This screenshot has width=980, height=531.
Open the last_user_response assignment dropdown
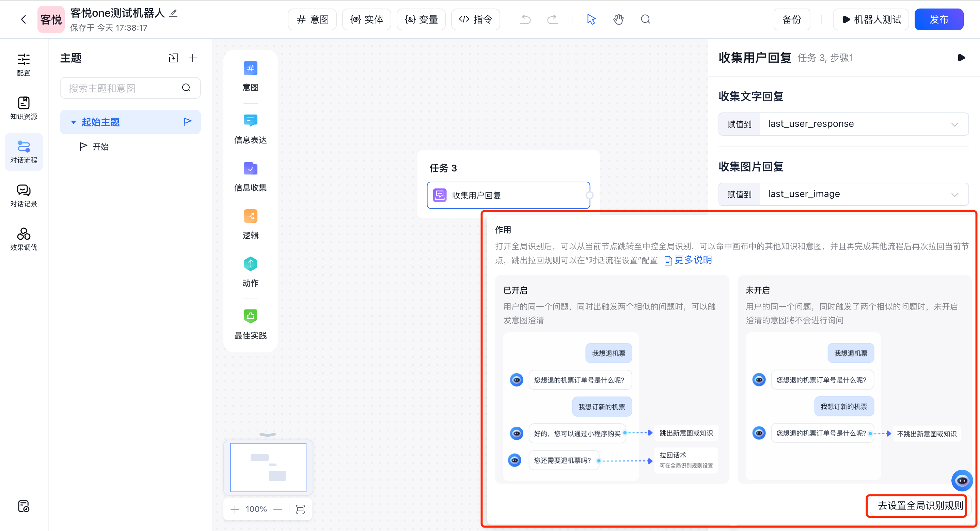[x=955, y=124]
